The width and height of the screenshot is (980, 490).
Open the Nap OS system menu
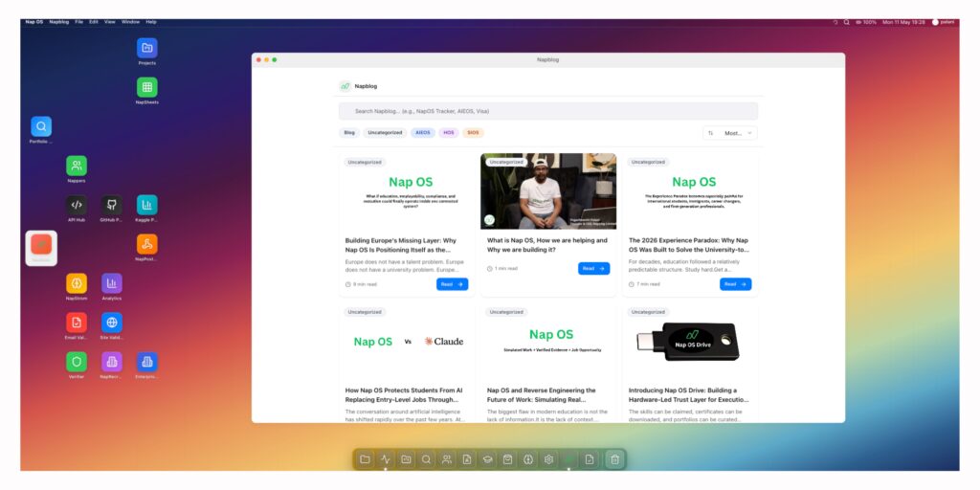coord(33,22)
